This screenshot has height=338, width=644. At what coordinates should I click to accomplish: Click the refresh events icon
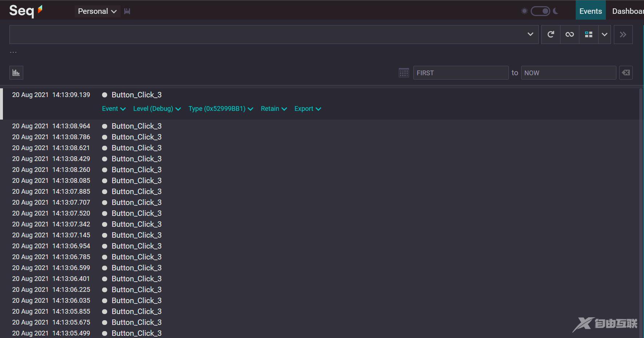coord(551,35)
